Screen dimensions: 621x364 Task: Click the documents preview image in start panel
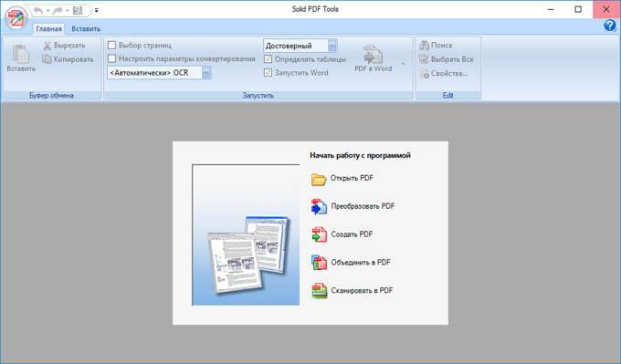(246, 234)
